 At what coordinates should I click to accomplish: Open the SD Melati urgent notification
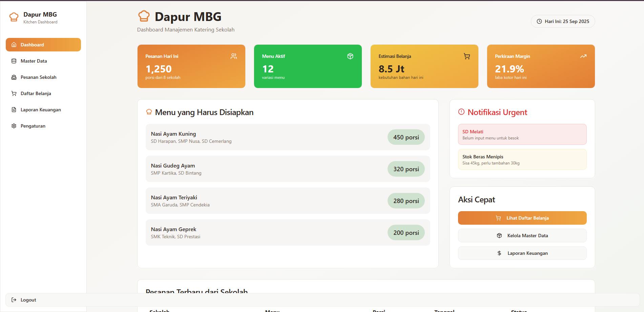tap(522, 134)
